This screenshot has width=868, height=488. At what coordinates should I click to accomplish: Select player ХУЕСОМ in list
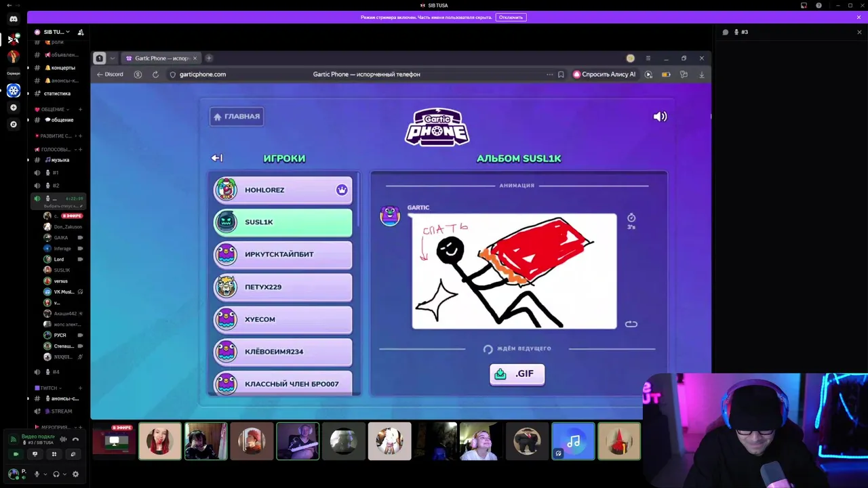pyautogui.click(x=283, y=319)
